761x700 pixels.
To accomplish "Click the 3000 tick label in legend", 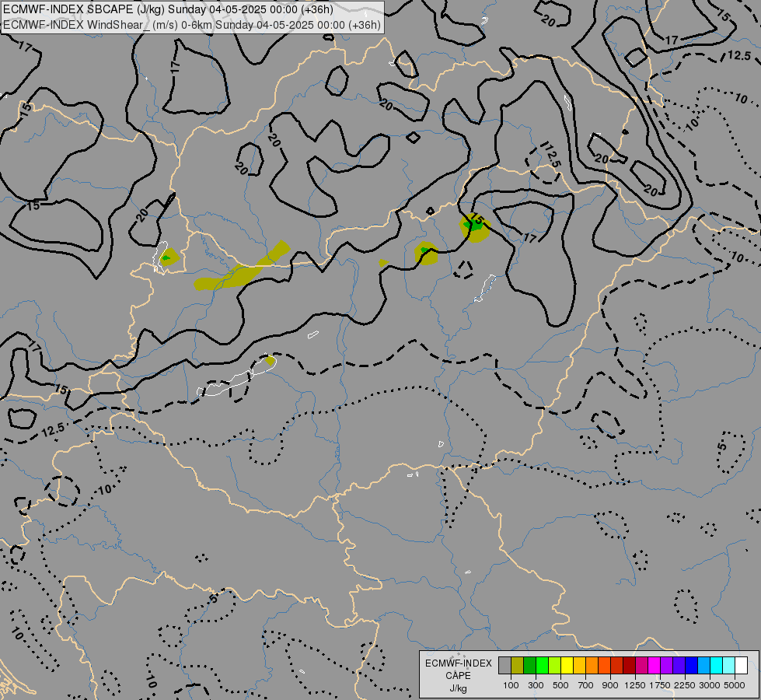I will [x=710, y=685].
